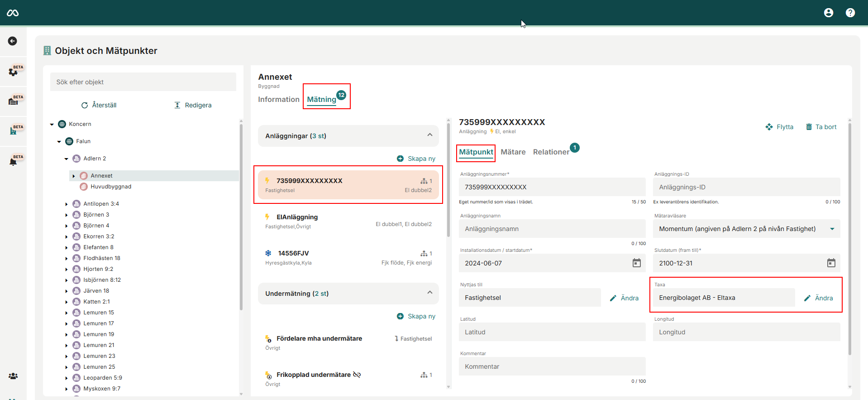Collapse the Anläggningar section
Screen dimensions: 868x400
tap(429, 135)
